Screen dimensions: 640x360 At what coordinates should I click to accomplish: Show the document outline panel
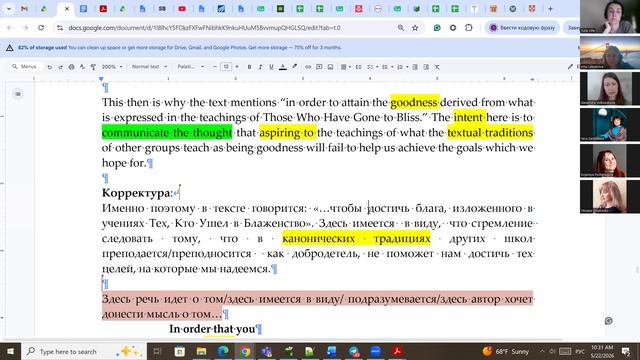18,94
